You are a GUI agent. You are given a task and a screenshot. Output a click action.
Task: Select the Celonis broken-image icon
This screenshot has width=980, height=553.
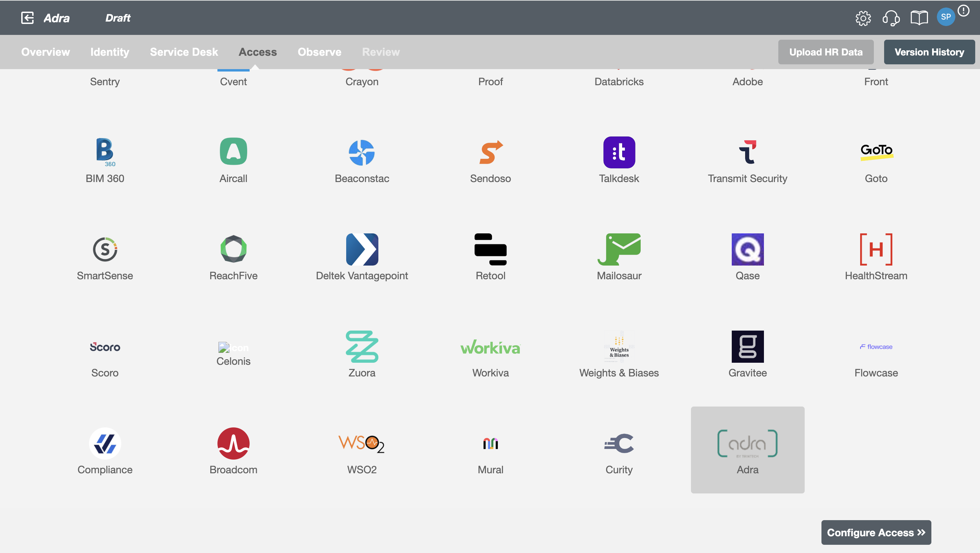pyautogui.click(x=233, y=347)
